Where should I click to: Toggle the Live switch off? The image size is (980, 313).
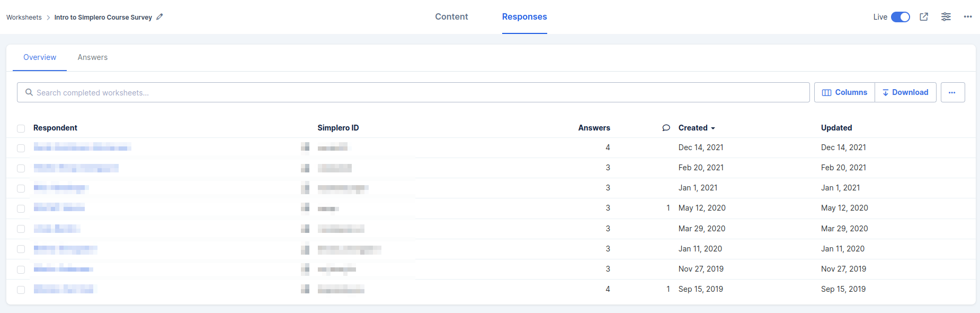pos(900,17)
